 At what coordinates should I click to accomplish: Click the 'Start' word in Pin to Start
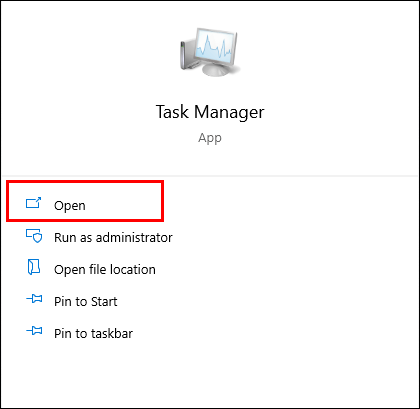tap(104, 302)
